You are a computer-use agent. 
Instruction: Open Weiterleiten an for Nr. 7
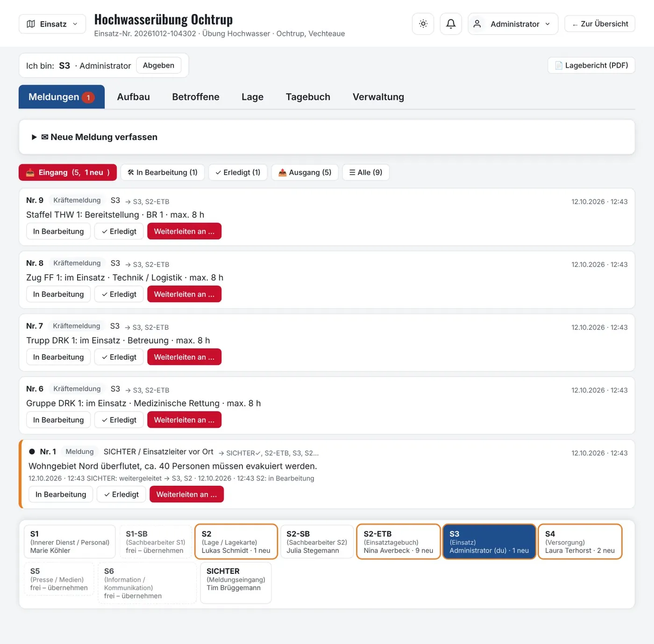coord(184,357)
